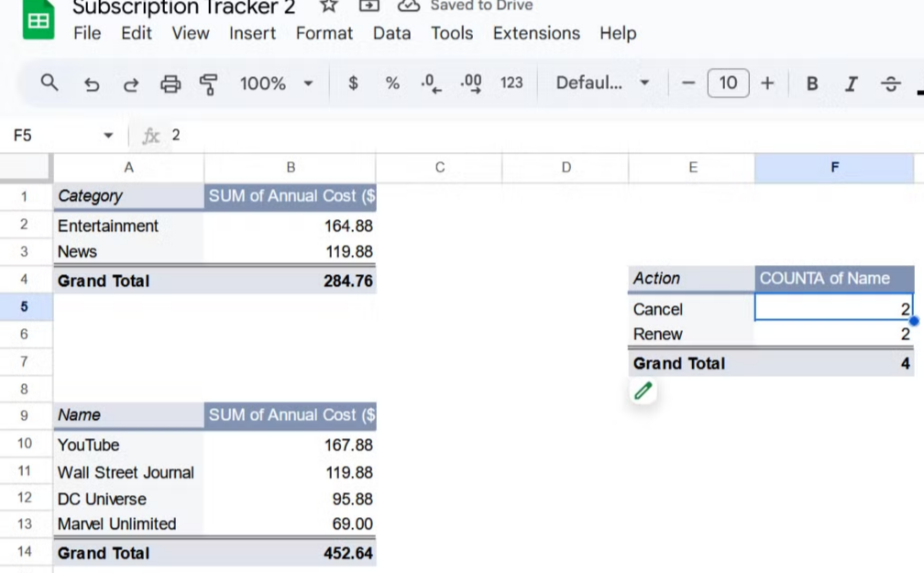This screenshot has width=924, height=573.
Task: Click the Cancel cell
Action: [x=692, y=309]
